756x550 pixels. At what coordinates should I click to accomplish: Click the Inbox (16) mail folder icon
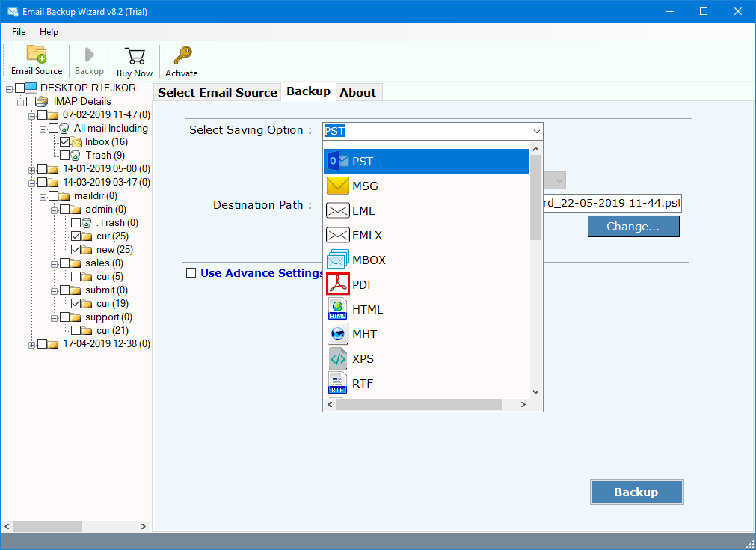76,142
